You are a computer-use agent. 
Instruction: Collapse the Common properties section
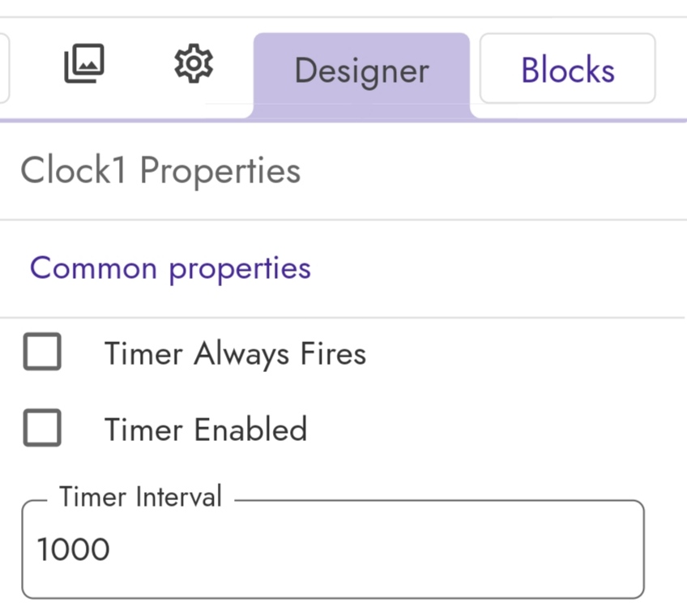(x=170, y=268)
